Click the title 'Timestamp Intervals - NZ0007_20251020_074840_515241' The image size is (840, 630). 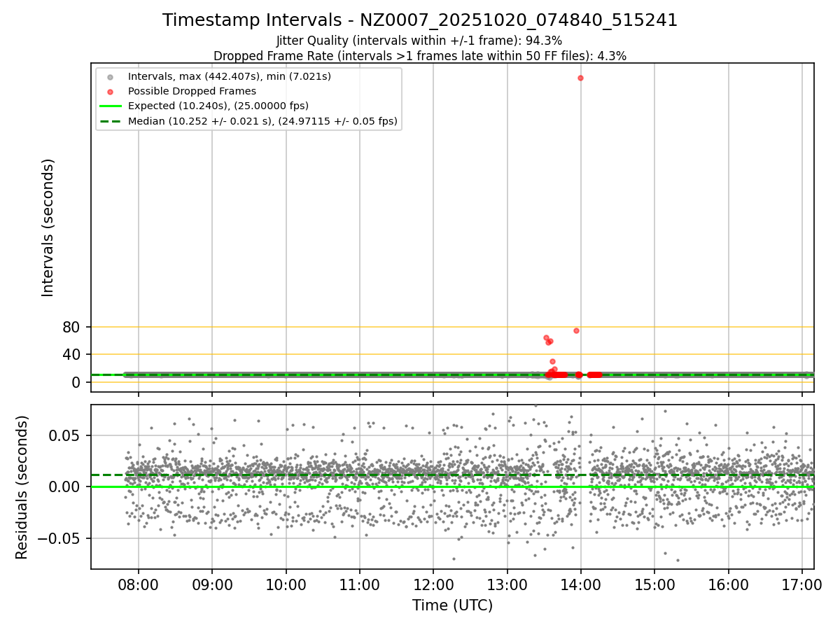(x=420, y=20)
